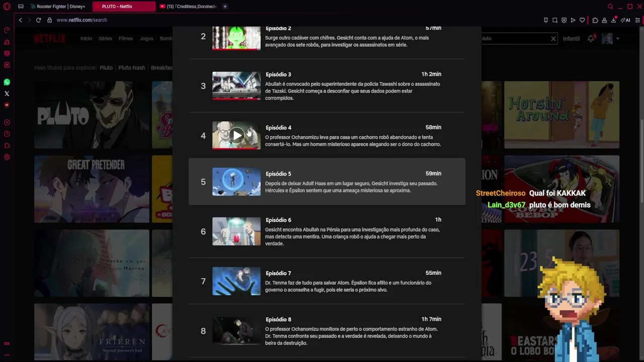Select Episódio 5 thumbnail
644x362 pixels.
236,182
